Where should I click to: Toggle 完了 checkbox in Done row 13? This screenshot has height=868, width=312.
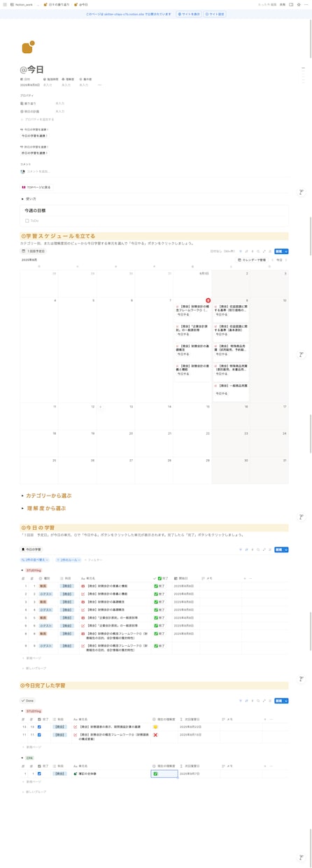coord(39,727)
